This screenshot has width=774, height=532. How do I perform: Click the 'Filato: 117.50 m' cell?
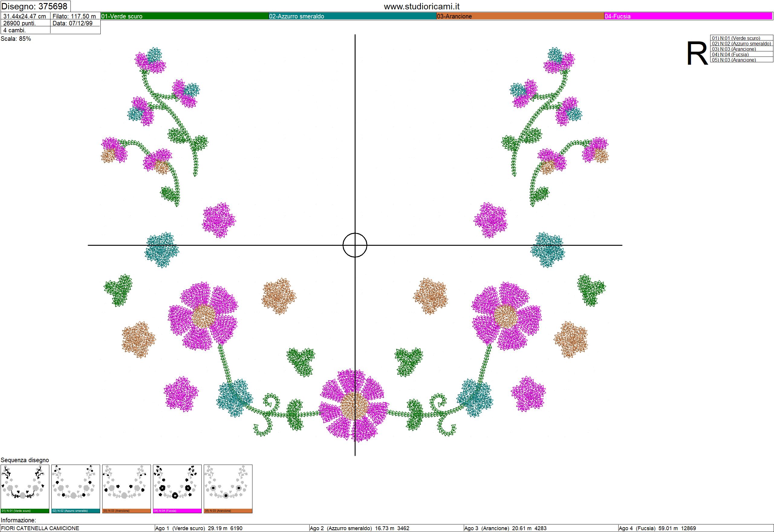pos(75,16)
